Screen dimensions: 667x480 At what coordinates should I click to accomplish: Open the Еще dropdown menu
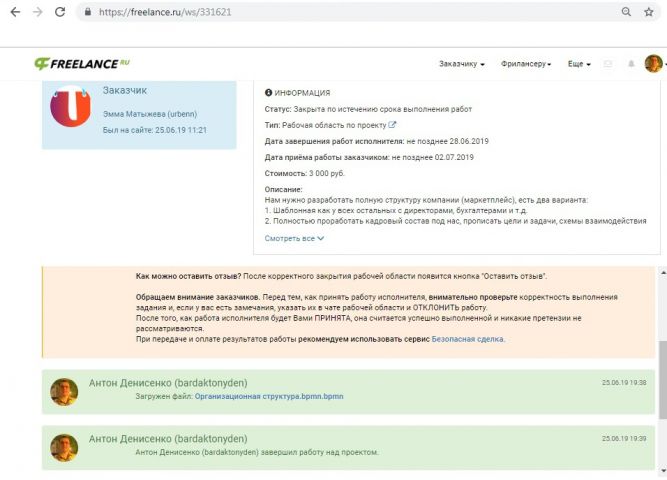(579, 64)
